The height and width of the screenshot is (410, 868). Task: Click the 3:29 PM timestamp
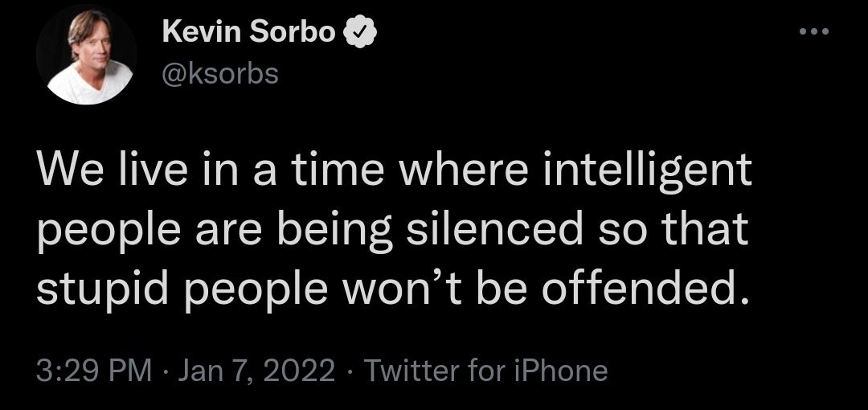click(x=93, y=371)
